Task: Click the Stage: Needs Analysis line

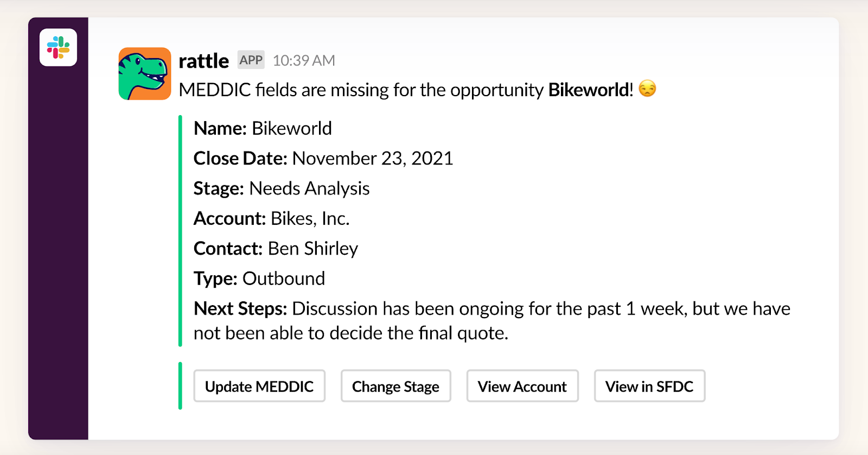Action: click(282, 188)
